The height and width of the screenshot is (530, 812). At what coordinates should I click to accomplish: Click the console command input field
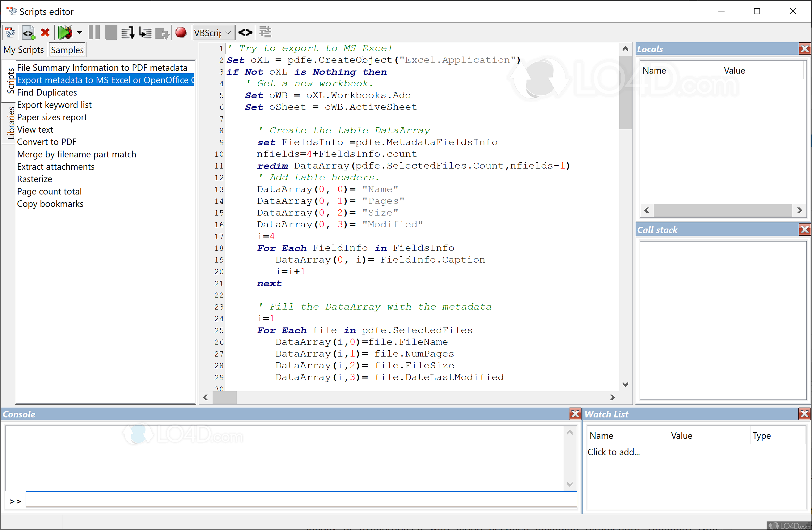coord(301,499)
